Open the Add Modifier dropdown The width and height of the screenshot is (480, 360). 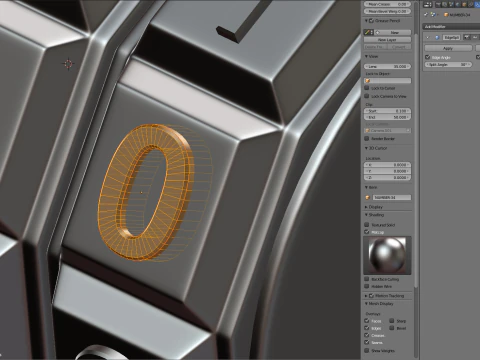pos(451,26)
